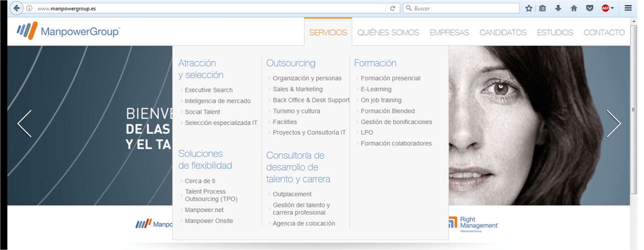
Task: Open the CANDIDATOS menu item
Action: [x=503, y=33]
